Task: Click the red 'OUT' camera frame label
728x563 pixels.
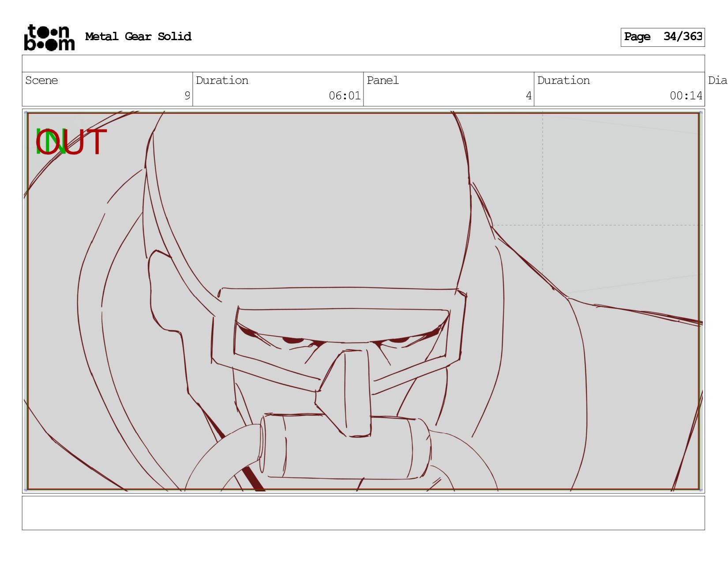Action: point(71,142)
